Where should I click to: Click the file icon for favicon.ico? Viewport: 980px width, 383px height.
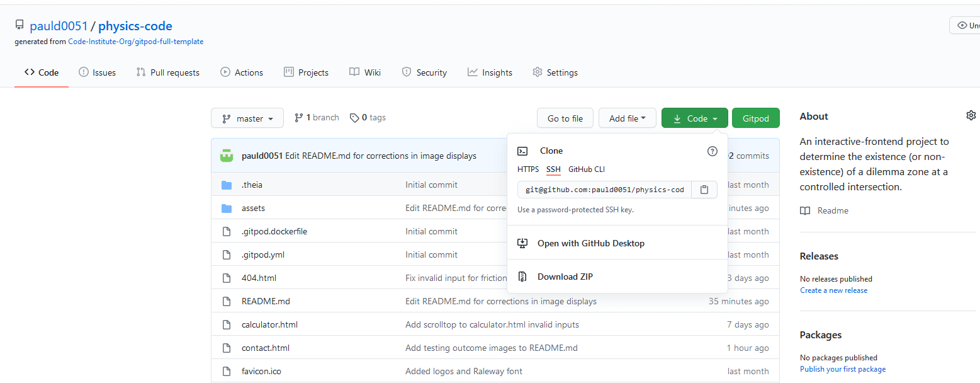(x=227, y=372)
